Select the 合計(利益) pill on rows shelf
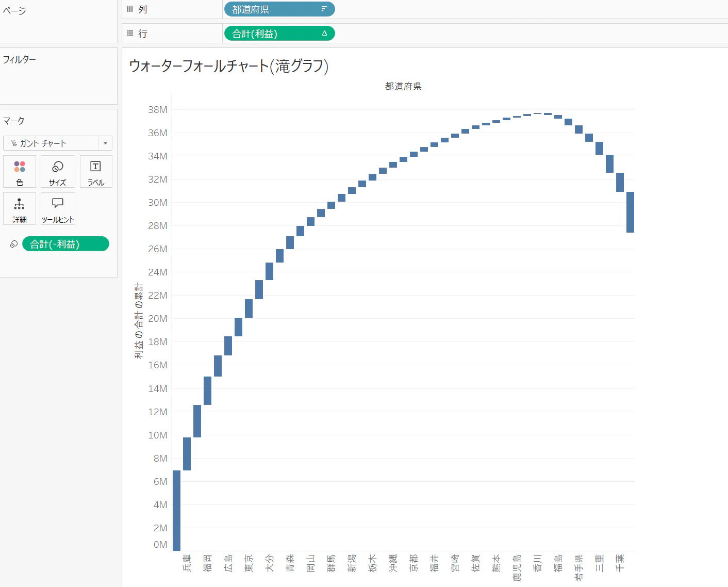Screen dimensions: 728x587 click(x=279, y=34)
